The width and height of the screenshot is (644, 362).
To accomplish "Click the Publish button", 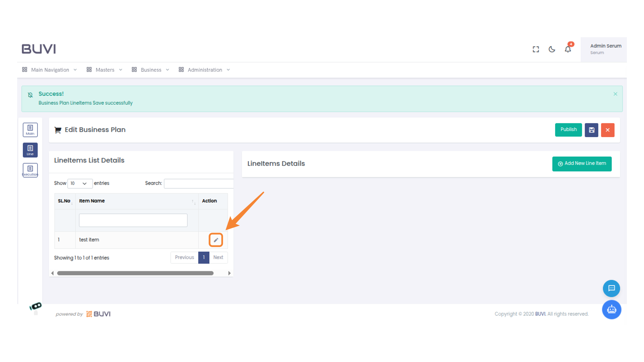I will (x=568, y=130).
